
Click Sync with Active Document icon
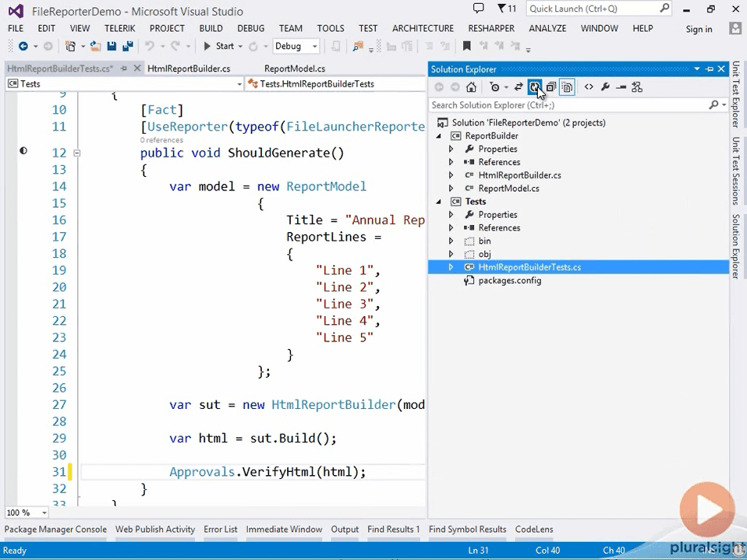click(x=518, y=87)
